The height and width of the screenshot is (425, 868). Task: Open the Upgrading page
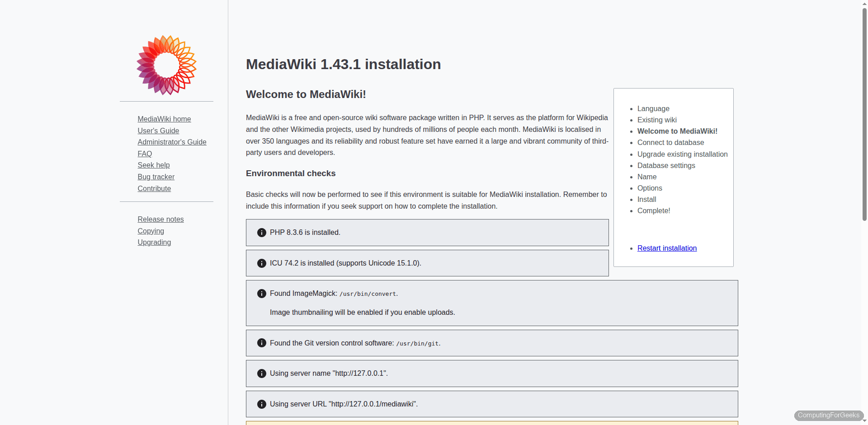point(154,242)
